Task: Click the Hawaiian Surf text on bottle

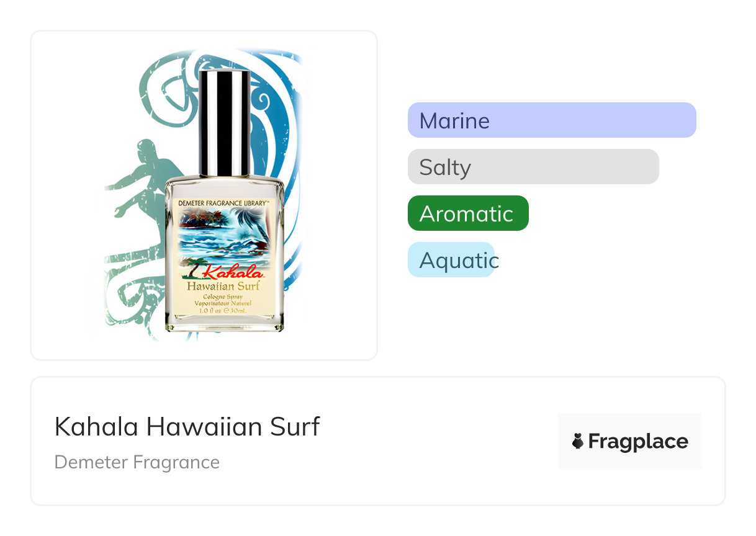Action: click(x=223, y=286)
